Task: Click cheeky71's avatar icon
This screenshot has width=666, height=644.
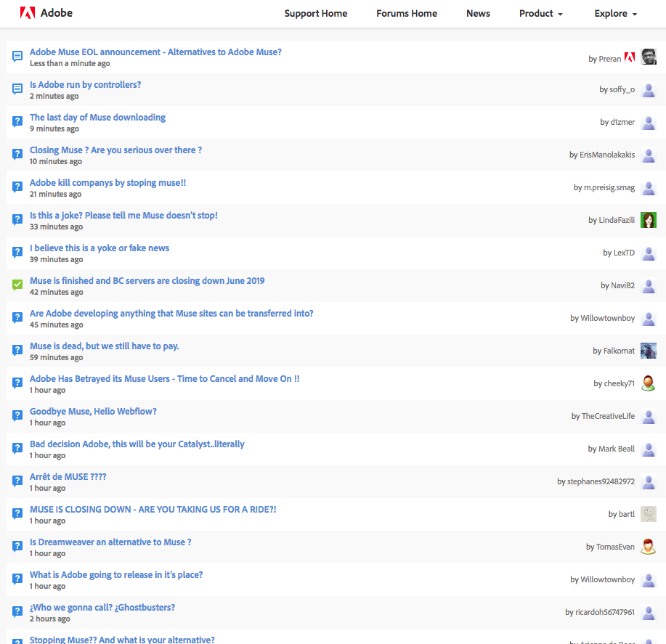Action: pyautogui.click(x=649, y=383)
